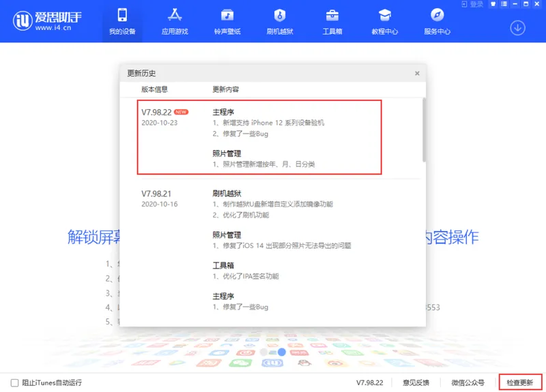Open the list menu icon in title bar
This screenshot has width=546, height=392.
504,4
